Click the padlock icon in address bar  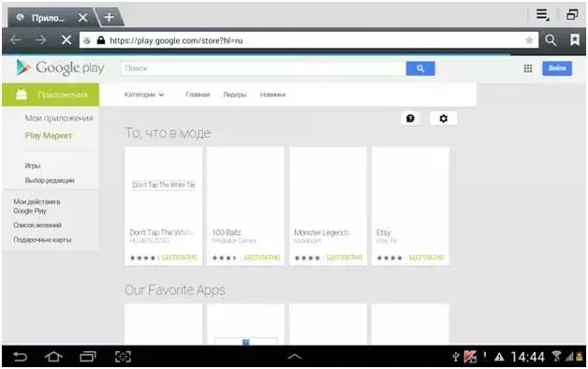(x=101, y=40)
